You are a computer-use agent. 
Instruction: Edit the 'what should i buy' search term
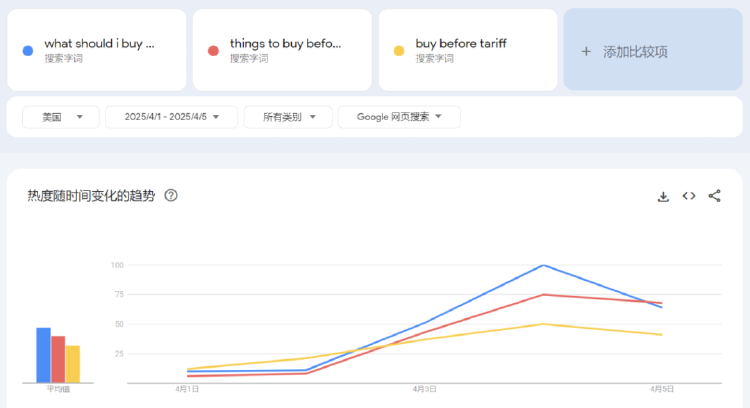pos(100,44)
